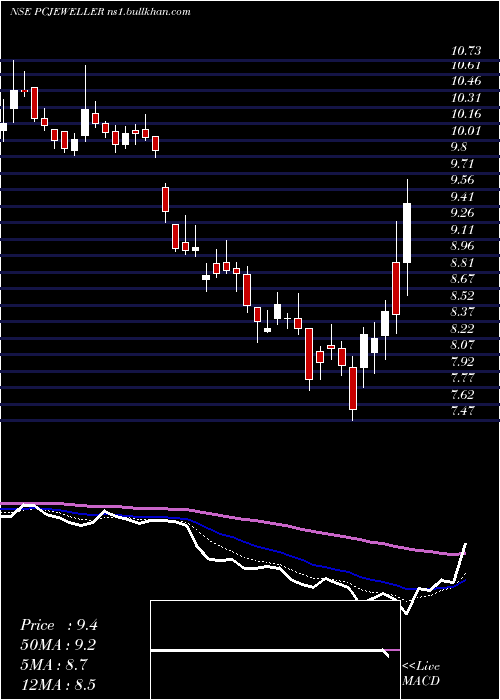Select the 7.92 price axis label
Image resolution: width=500 pixels, height=700 pixels.
click(463, 361)
